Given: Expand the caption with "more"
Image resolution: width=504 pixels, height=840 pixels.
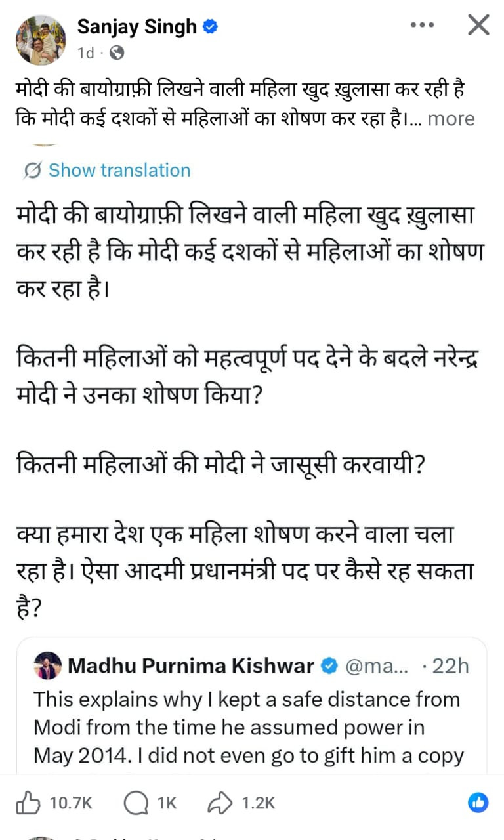Looking at the screenshot, I should point(451,119).
